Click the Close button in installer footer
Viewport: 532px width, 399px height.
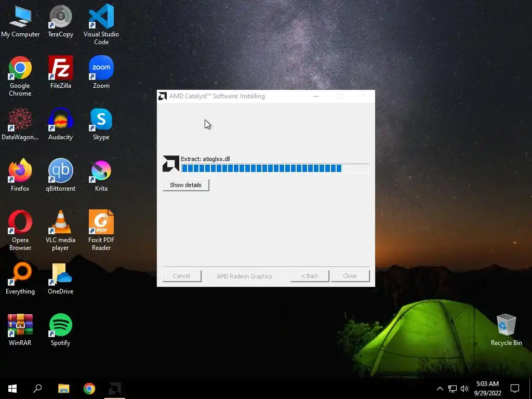(x=350, y=276)
